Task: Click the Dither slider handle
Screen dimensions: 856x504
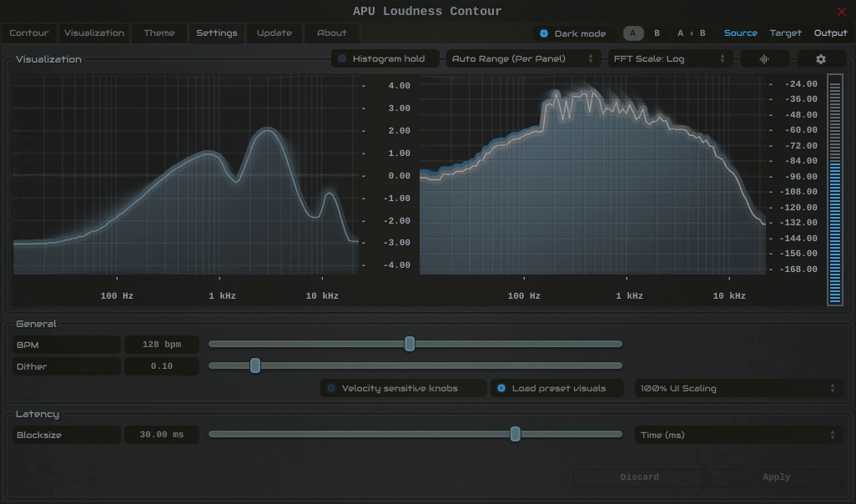Action: pos(255,365)
